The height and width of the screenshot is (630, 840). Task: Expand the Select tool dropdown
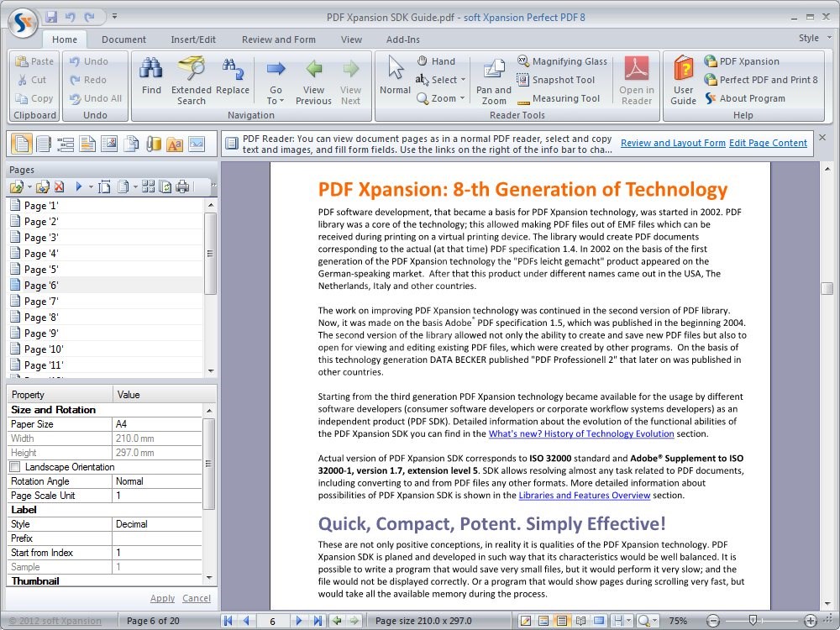tap(463, 80)
